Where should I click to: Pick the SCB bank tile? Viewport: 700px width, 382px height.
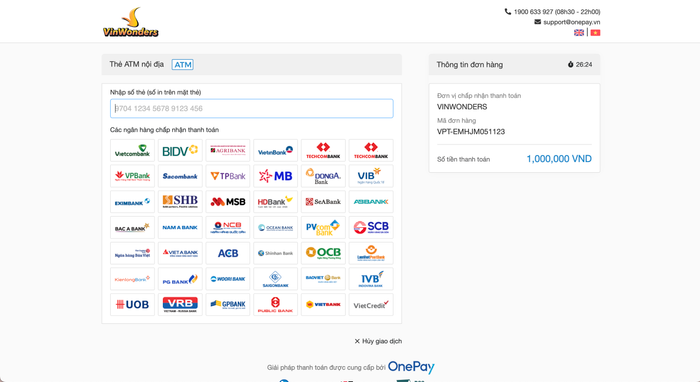[371, 228]
